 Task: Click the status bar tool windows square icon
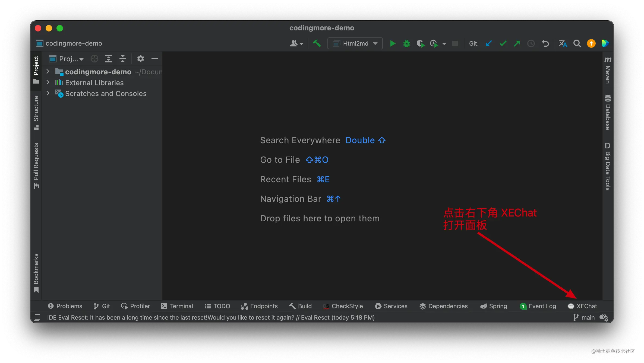pyautogui.click(x=37, y=317)
